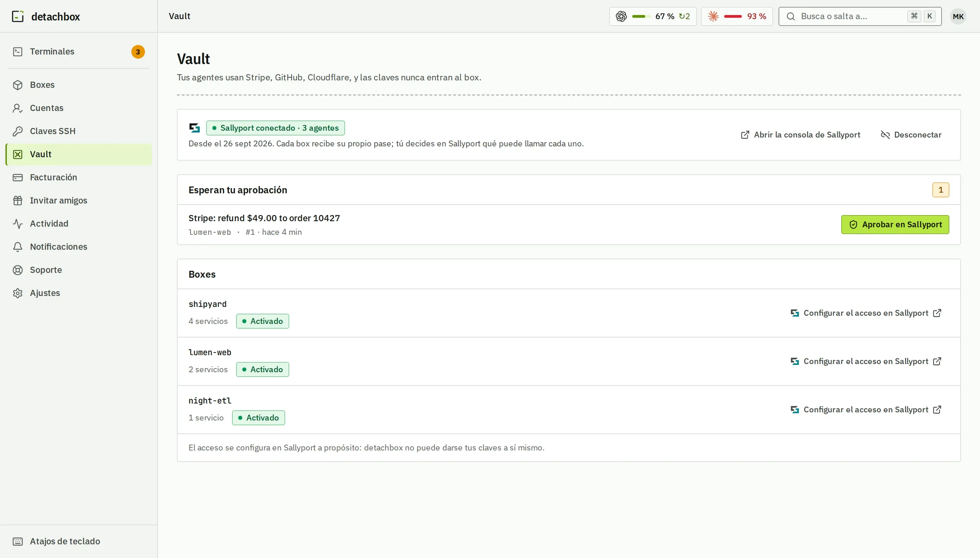Configure Sallyport access for shipyard
Image resolution: width=980 pixels, height=558 pixels.
tap(866, 313)
